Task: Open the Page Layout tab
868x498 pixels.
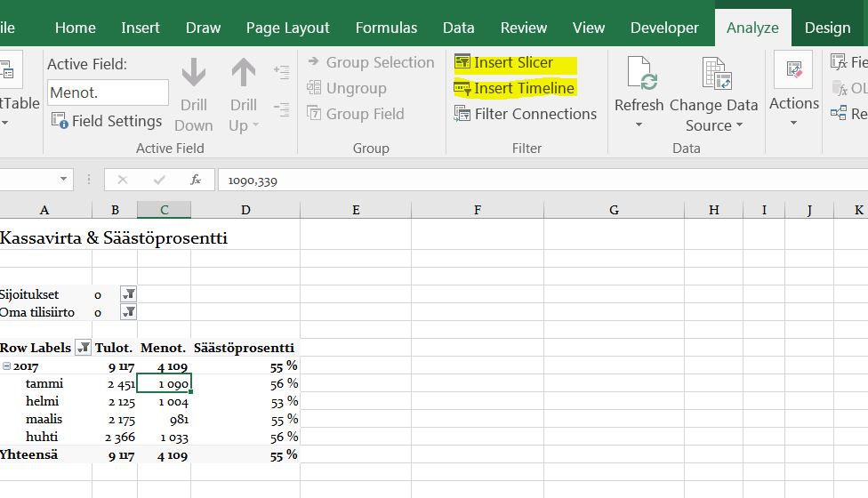Action: click(287, 28)
